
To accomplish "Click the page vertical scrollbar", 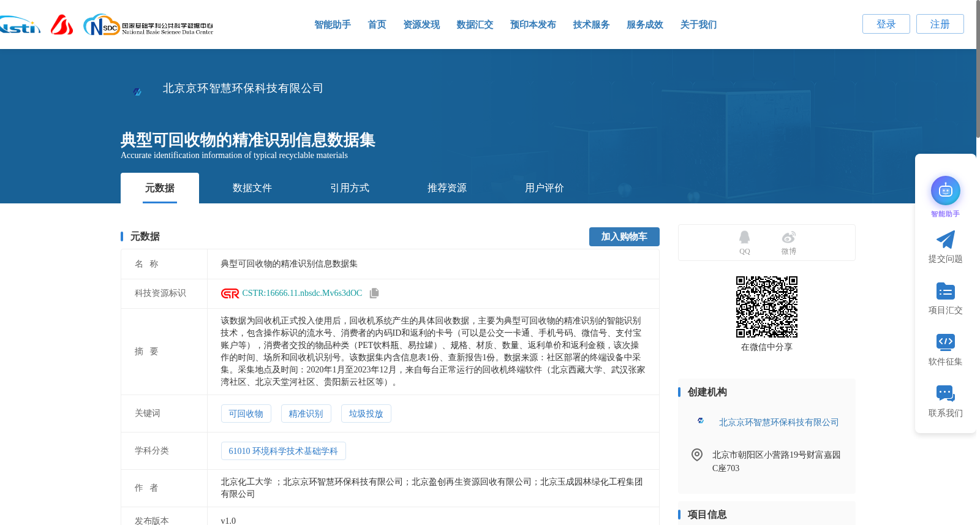I will point(978,69).
